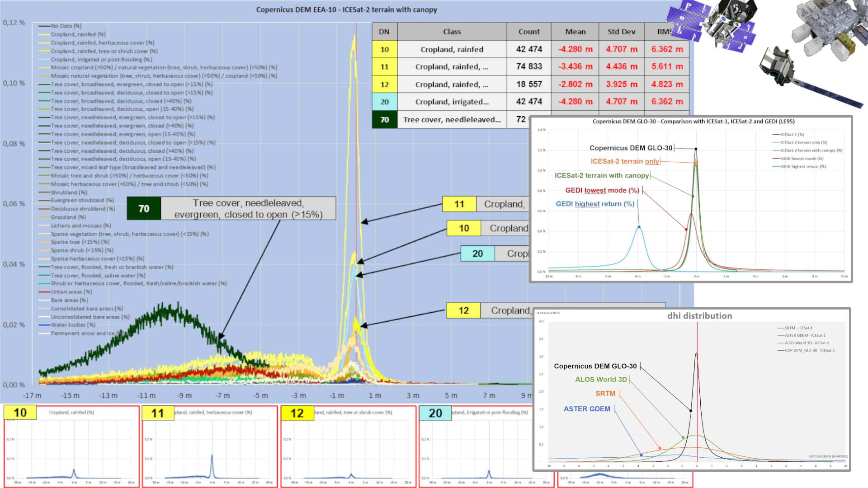Select mean value '-2.802 m' in the table
This screenshot has width=868, height=488.
(x=576, y=84)
